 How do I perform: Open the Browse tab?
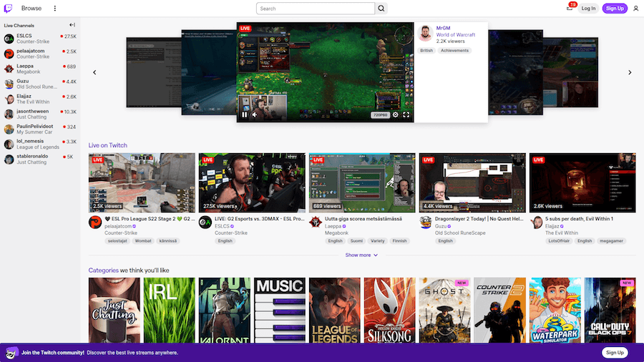point(31,9)
